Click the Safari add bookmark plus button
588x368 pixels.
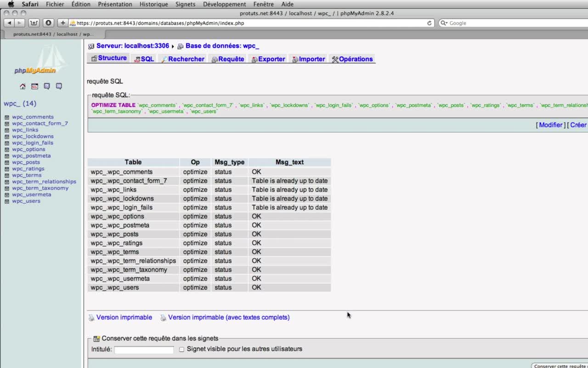(x=63, y=23)
